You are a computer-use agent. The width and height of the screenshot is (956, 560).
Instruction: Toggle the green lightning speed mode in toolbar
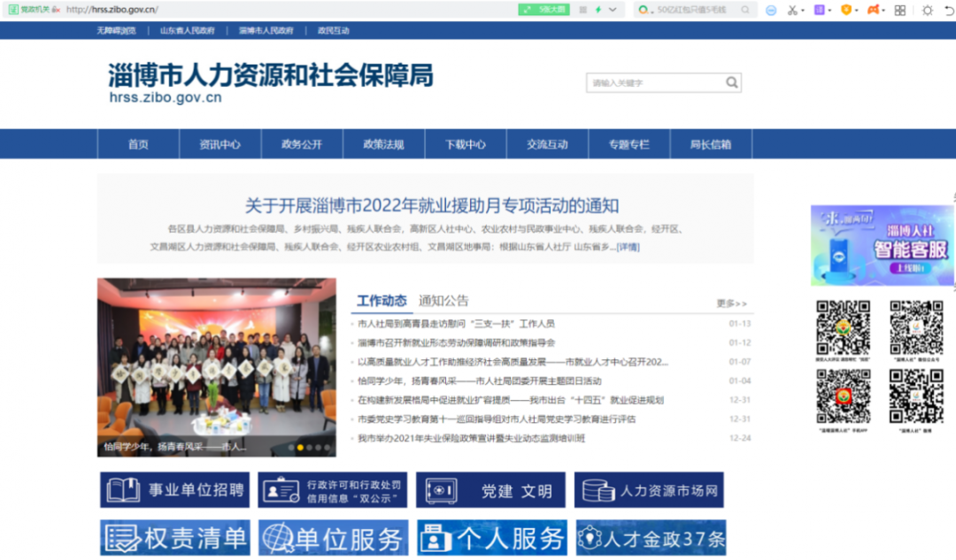coord(598,9)
